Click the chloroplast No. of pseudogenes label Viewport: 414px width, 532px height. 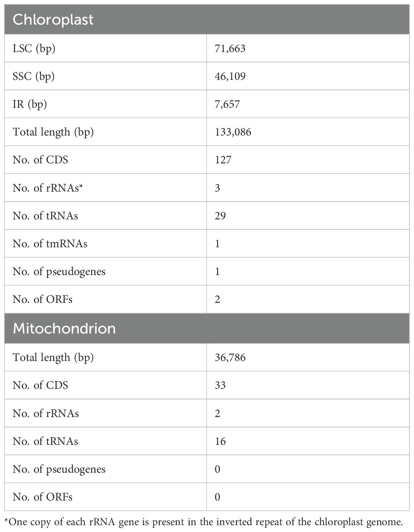click(x=59, y=271)
